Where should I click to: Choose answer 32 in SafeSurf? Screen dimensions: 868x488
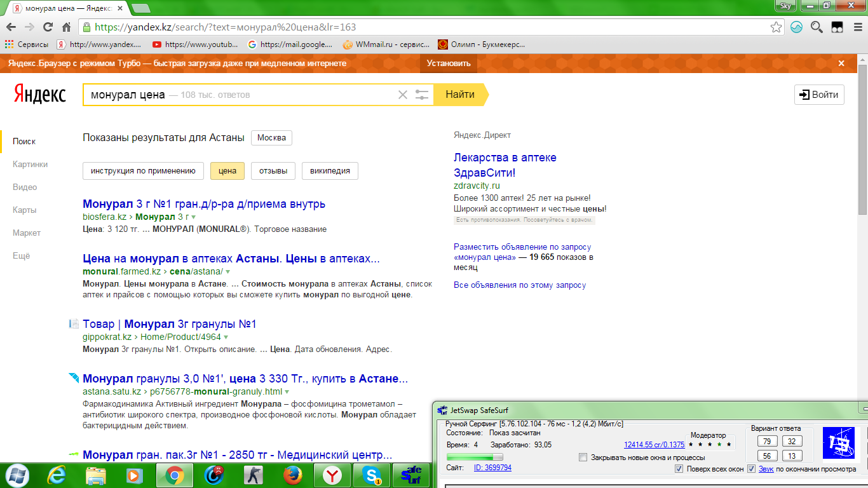(792, 441)
